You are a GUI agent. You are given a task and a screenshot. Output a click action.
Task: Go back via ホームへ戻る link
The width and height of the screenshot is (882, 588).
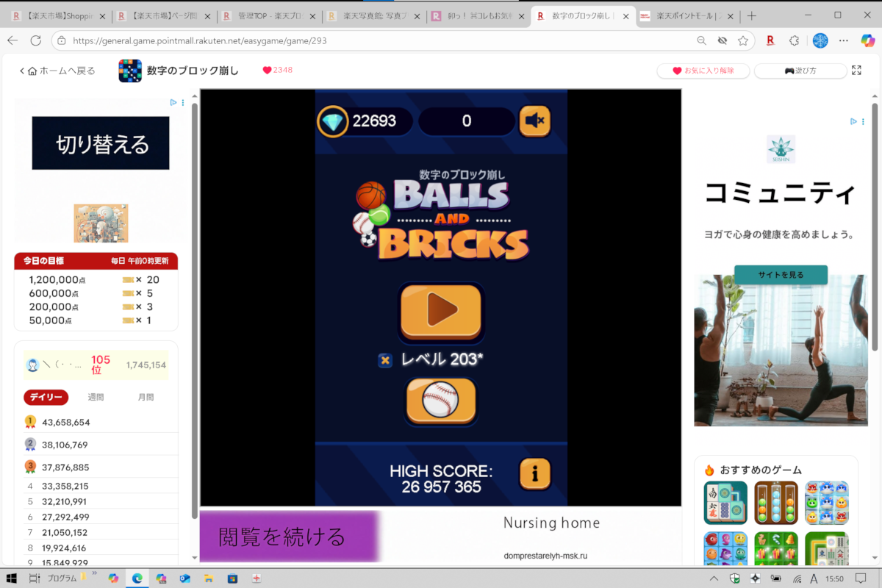(58, 71)
